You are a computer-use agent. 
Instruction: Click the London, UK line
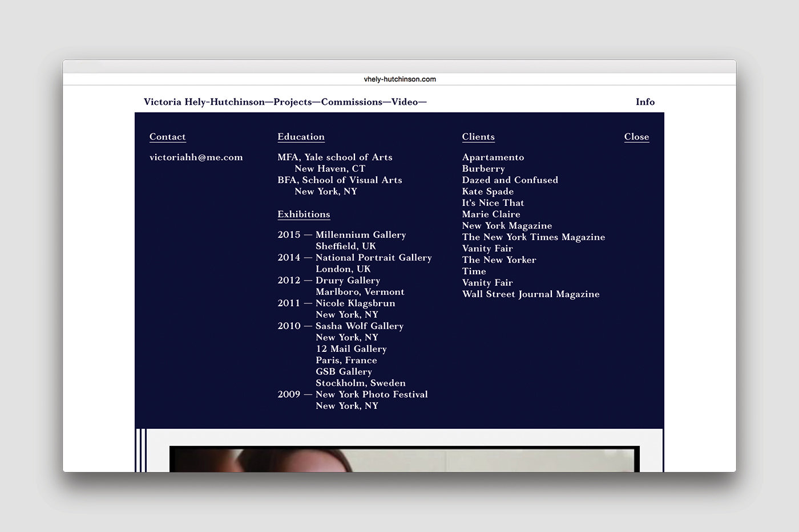343,269
